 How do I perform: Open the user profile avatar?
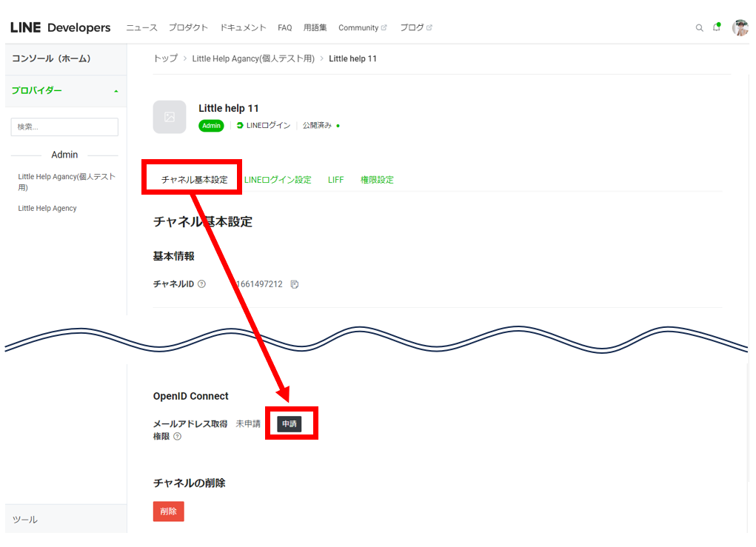(740, 27)
